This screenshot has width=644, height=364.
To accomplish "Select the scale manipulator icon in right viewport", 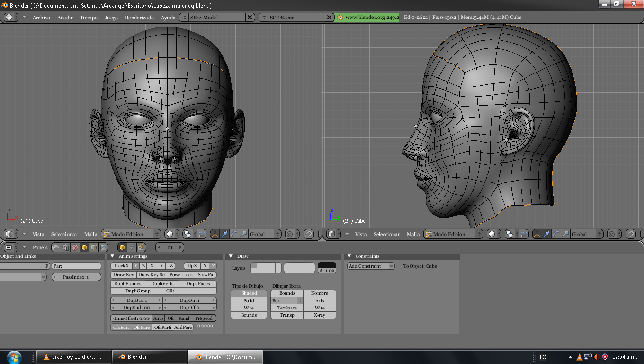I will pos(565,234).
